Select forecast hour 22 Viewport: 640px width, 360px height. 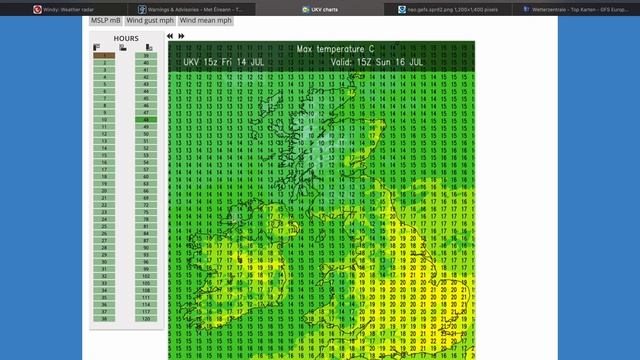(x=104, y=205)
